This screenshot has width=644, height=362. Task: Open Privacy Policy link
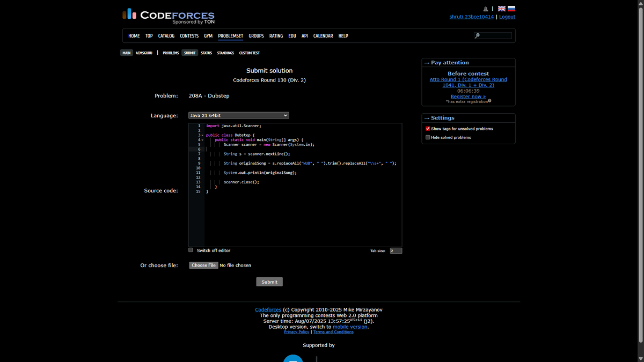click(x=296, y=332)
